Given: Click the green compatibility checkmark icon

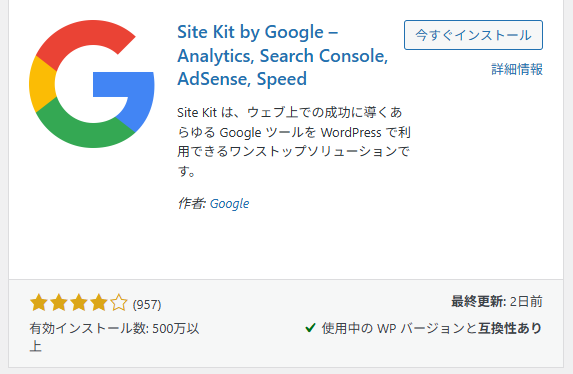Looking at the screenshot, I should 310,328.
